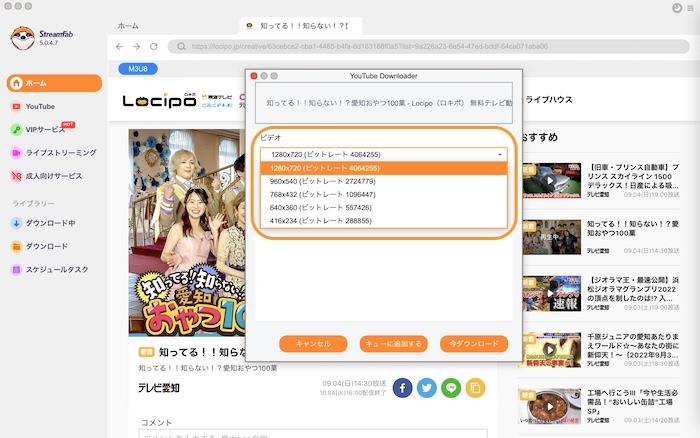Screen dimensions: 700x438
Task: Click the キューに追加する button
Action: point(393,344)
